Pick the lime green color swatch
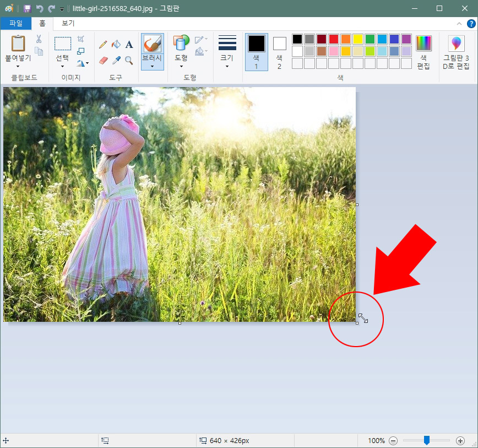Viewport: 478px width, 448px height. [x=370, y=51]
